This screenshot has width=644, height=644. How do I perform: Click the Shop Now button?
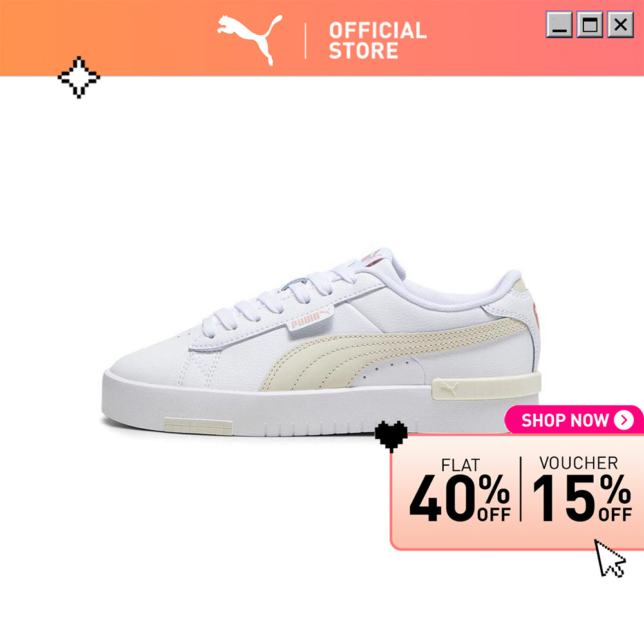click(574, 420)
